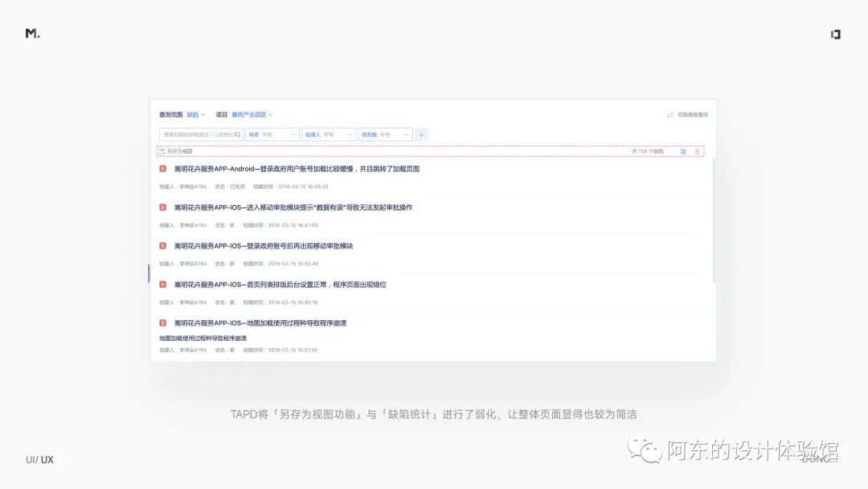Click the 项目 label

(222, 115)
